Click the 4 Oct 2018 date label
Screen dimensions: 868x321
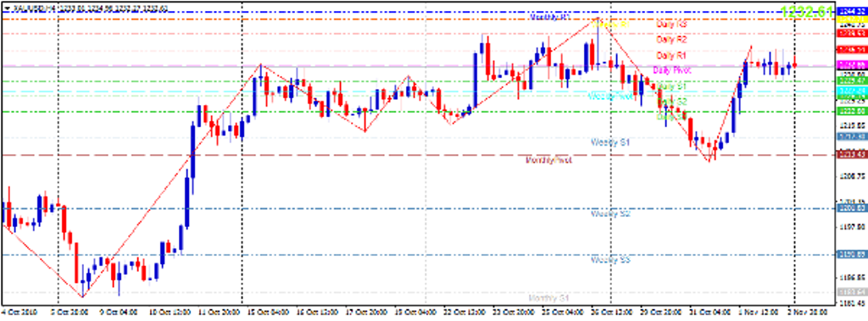click(19, 312)
